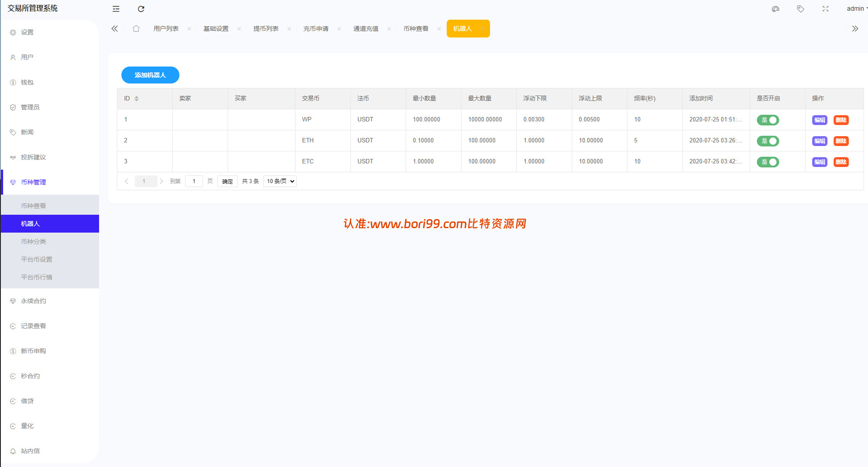Switch to the 币种查看 tab
Screen dimensions: 868x467
click(x=415, y=29)
